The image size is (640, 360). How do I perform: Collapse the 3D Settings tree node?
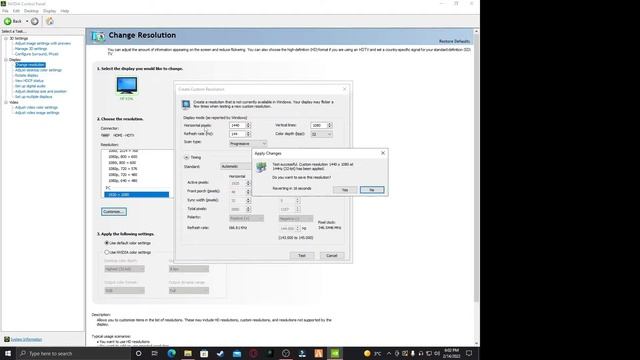6,38
